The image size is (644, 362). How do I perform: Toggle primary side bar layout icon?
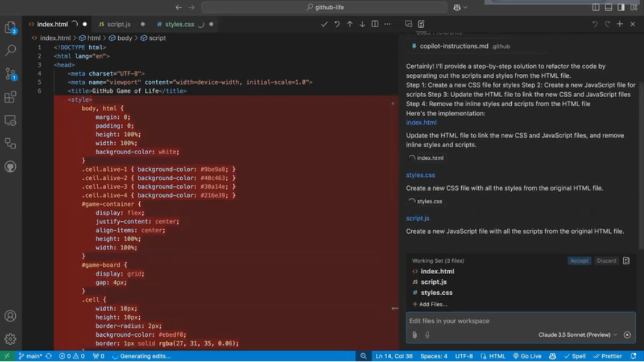pyautogui.click(x=596, y=8)
